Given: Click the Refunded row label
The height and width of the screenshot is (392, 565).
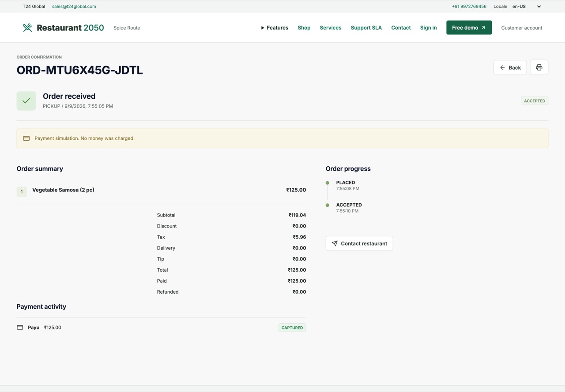Looking at the screenshot, I should tap(168, 292).
